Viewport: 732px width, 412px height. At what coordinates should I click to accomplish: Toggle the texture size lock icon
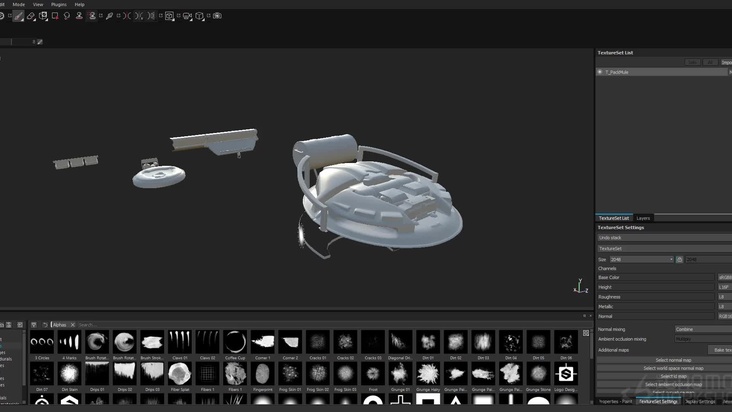click(679, 259)
